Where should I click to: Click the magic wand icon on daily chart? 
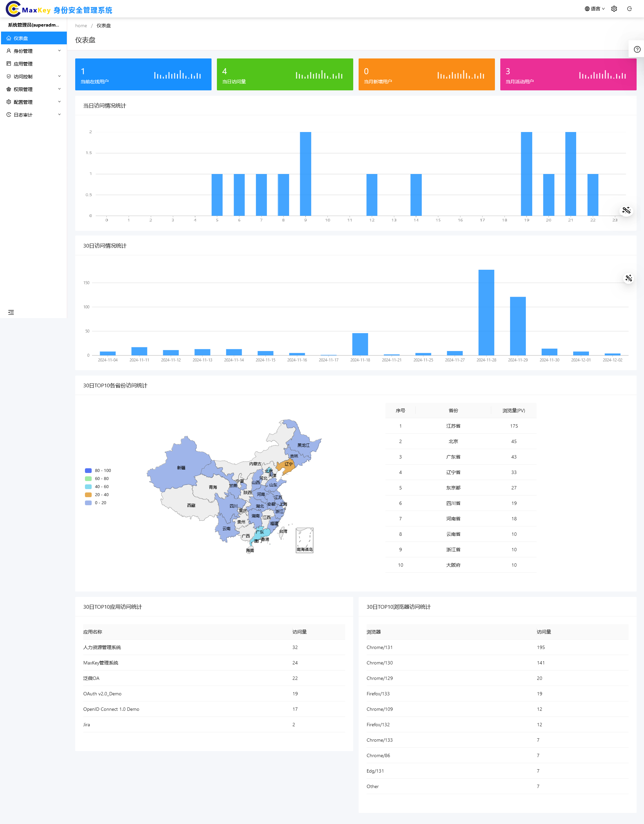pyautogui.click(x=626, y=211)
